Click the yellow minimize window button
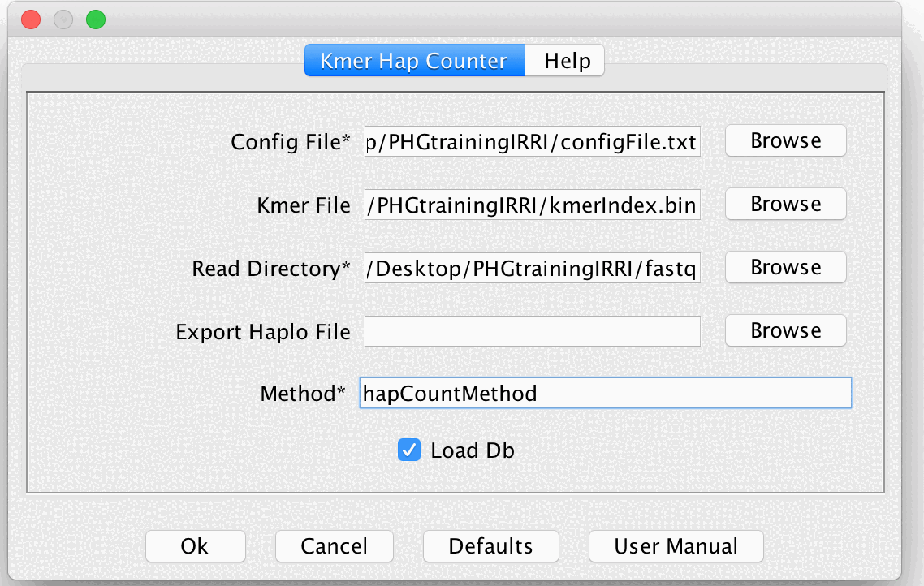This screenshot has height=586, width=924. click(63, 19)
